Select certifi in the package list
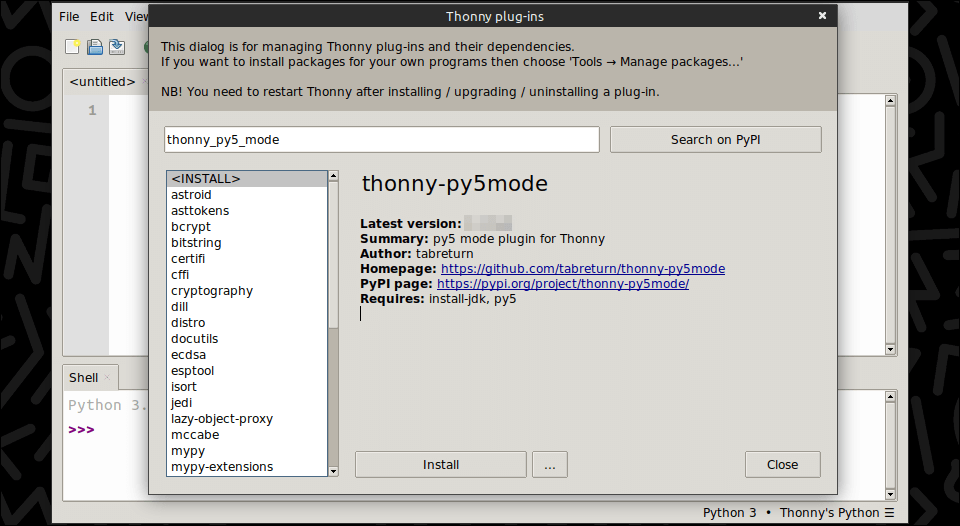This screenshot has width=960, height=526. (x=247, y=258)
